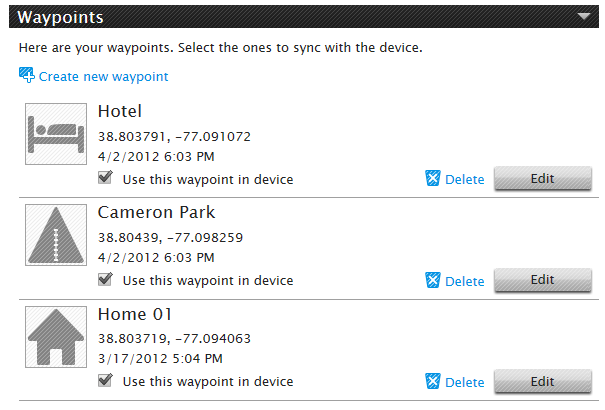Delete the Home 01 waypoint link

pyautogui.click(x=465, y=382)
